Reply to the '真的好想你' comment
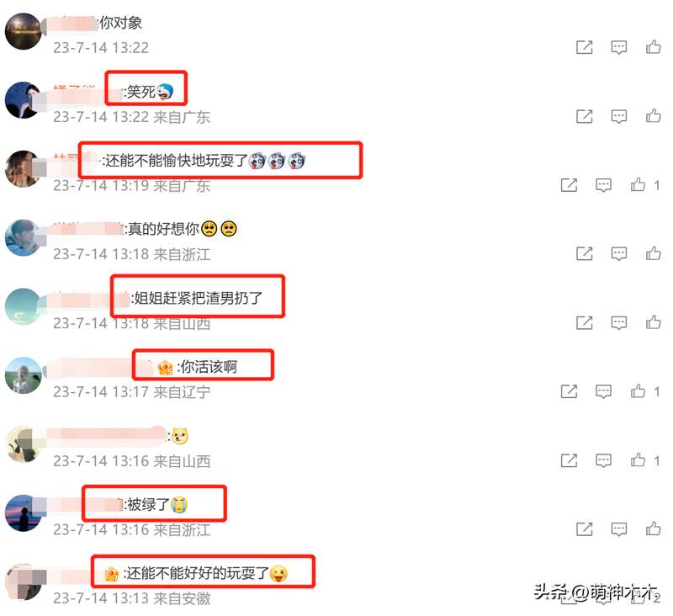Image resolution: width=673 pixels, height=616 pixels. (618, 254)
